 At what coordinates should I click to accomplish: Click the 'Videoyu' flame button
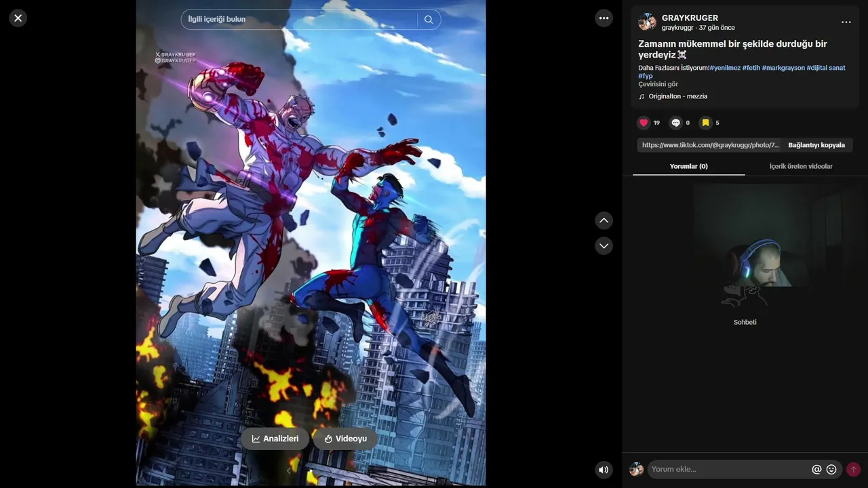pos(345,439)
